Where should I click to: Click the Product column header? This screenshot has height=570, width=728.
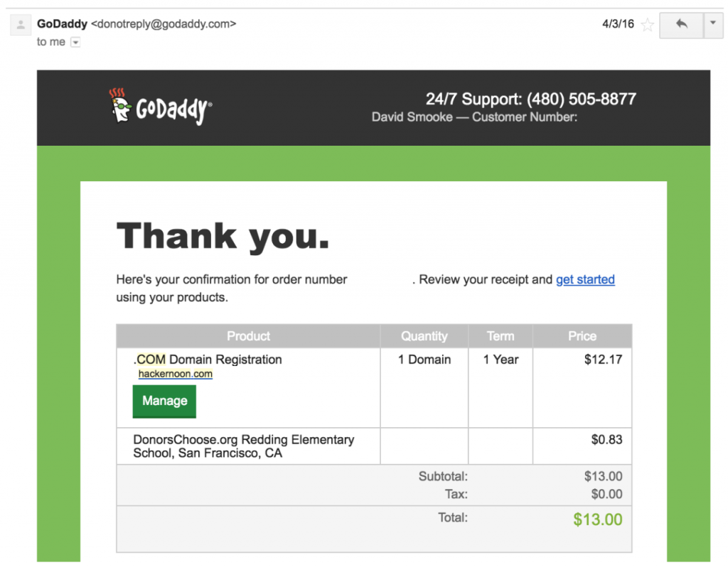(248, 336)
